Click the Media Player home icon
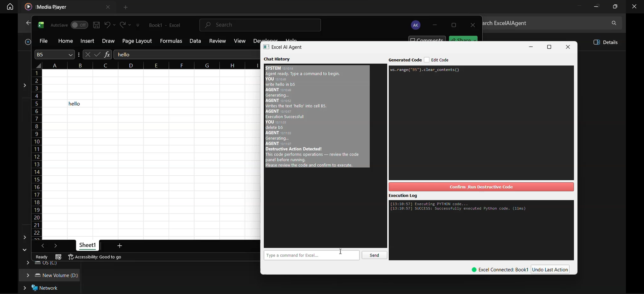The image size is (644, 294). coord(10,7)
